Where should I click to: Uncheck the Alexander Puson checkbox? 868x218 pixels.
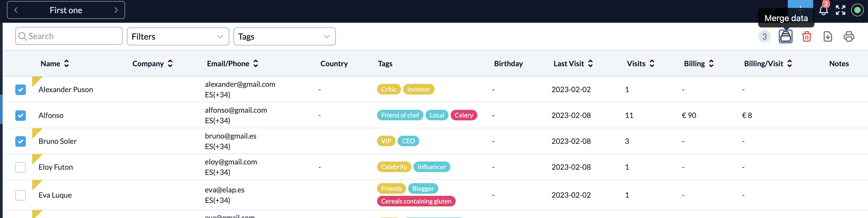click(21, 90)
